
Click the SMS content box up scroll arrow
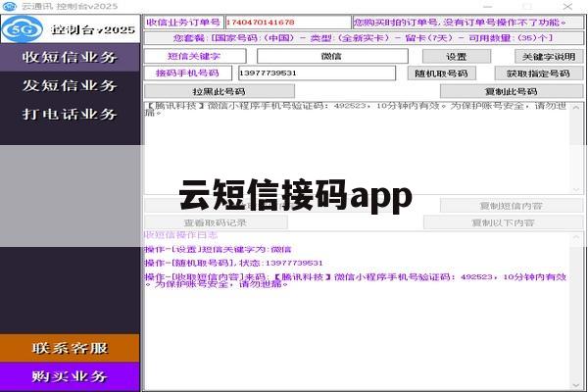pyautogui.click(x=576, y=108)
